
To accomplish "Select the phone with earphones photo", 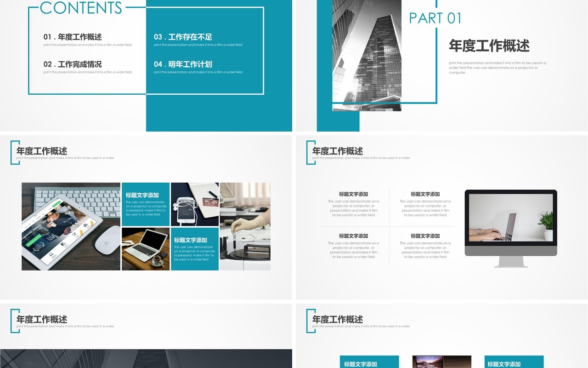I will coord(195,204).
